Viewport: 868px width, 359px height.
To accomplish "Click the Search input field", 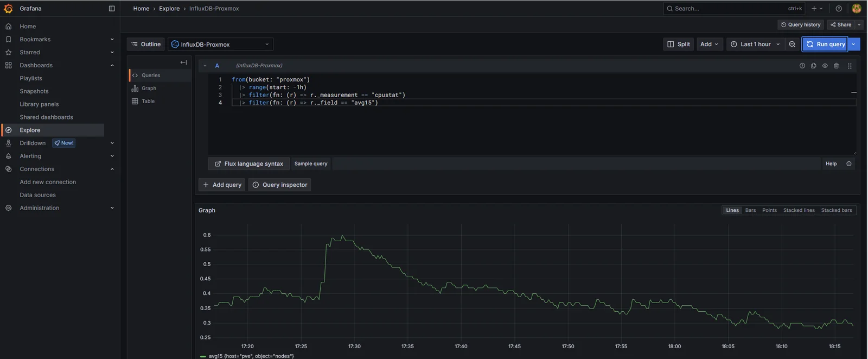I will click(x=734, y=9).
